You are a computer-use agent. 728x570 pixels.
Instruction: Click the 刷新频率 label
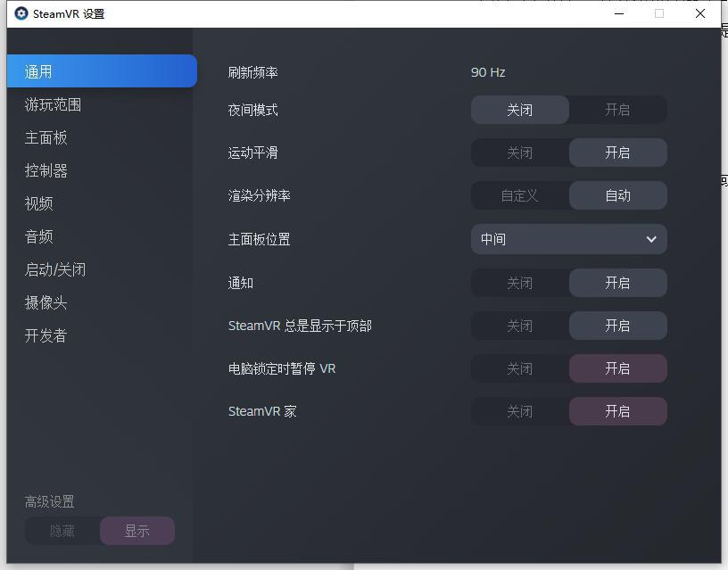pyautogui.click(x=253, y=72)
